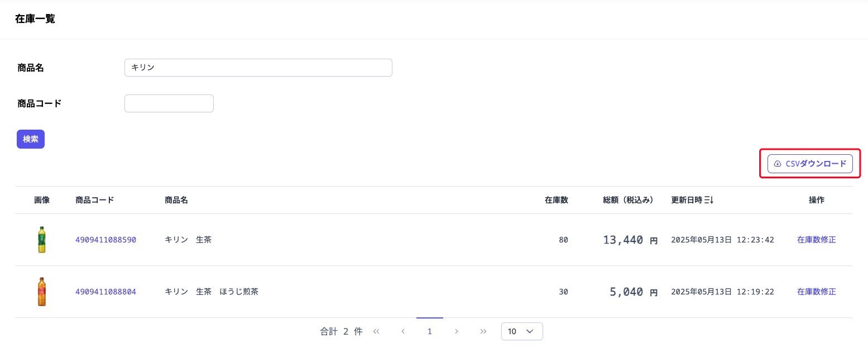The image size is (868, 347).
Task: Open the green キリン 生茶 bottle image
Action: pyautogui.click(x=42, y=240)
